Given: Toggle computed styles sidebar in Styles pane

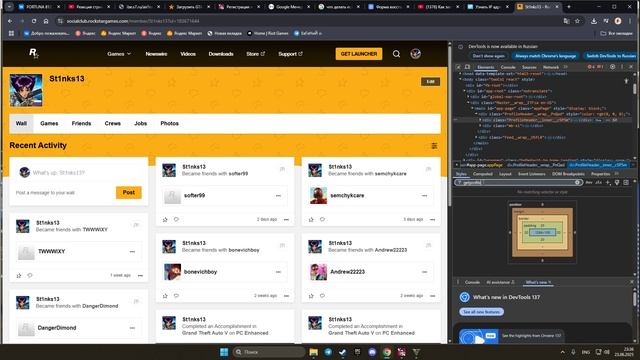Looking at the screenshot, I should (x=626, y=182).
